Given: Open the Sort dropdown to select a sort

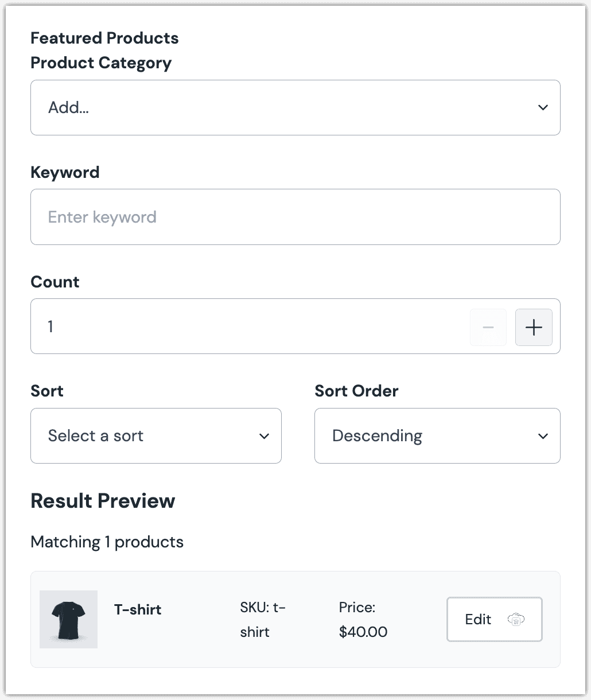Looking at the screenshot, I should point(156,436).
